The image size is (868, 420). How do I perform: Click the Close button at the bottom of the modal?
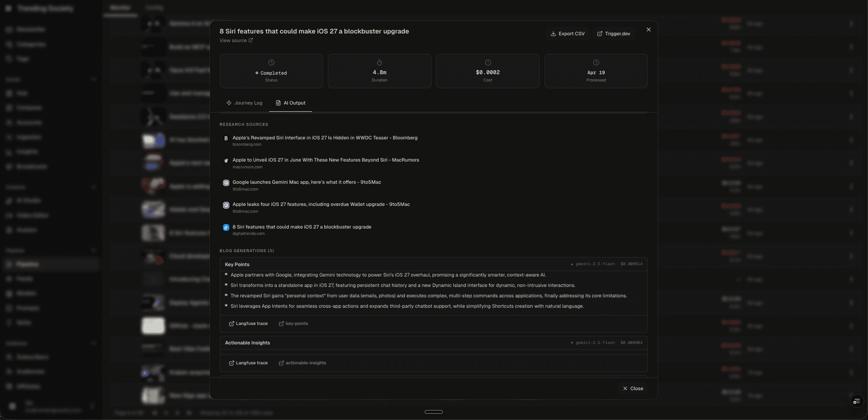click(x=632, y=388)
